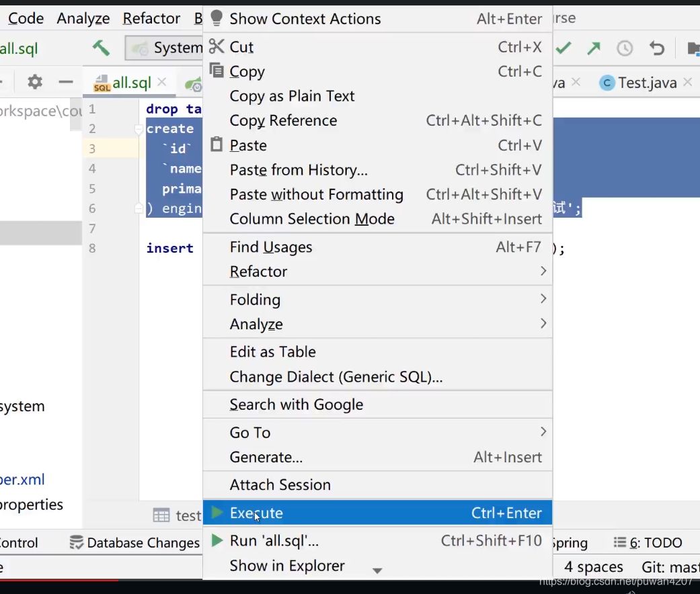Viewport: 700px width, 594px height.
Task: Switch to the all.sql editor tab
Action: click(x=131, y=83)
